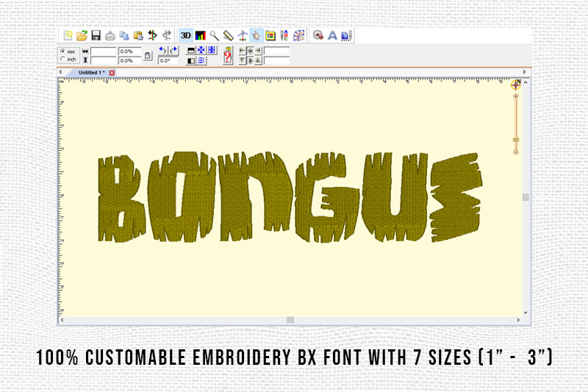Save the design with the floppy disk icon
Screen dimensions: 588x392
tap(96, 35)
